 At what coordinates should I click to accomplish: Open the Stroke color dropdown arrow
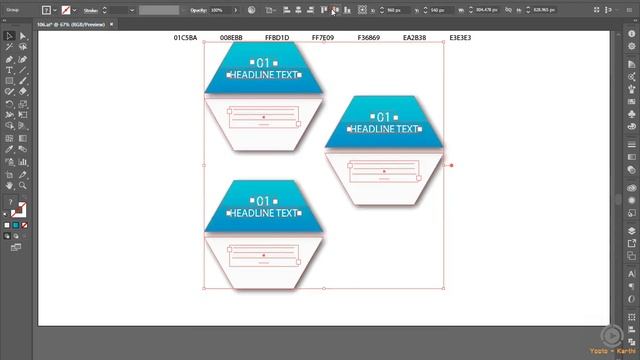coord(74,10)
